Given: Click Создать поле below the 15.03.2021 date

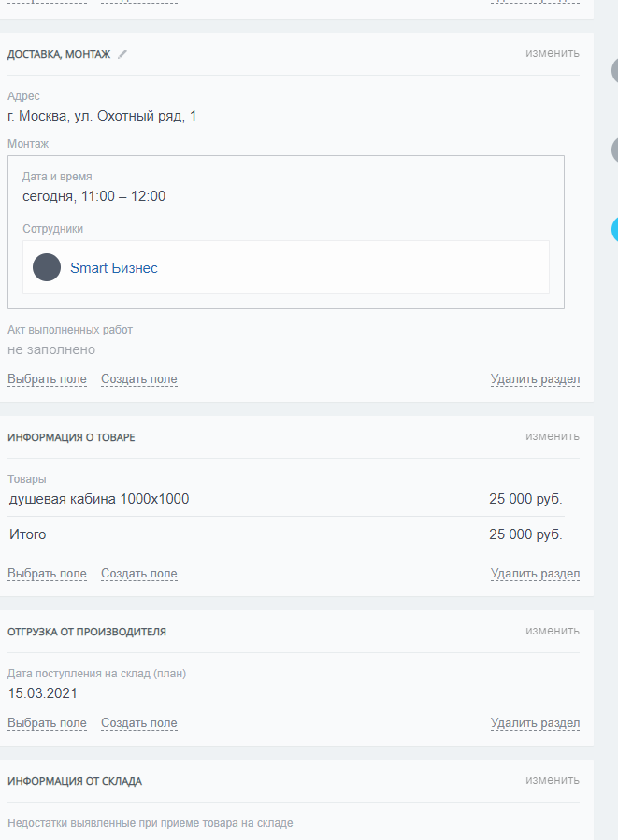Looking at the screenshot, I should [138, 723].
